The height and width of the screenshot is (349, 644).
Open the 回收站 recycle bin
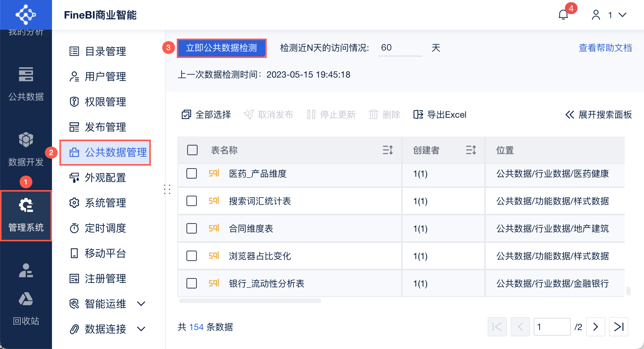pos(26,299)
